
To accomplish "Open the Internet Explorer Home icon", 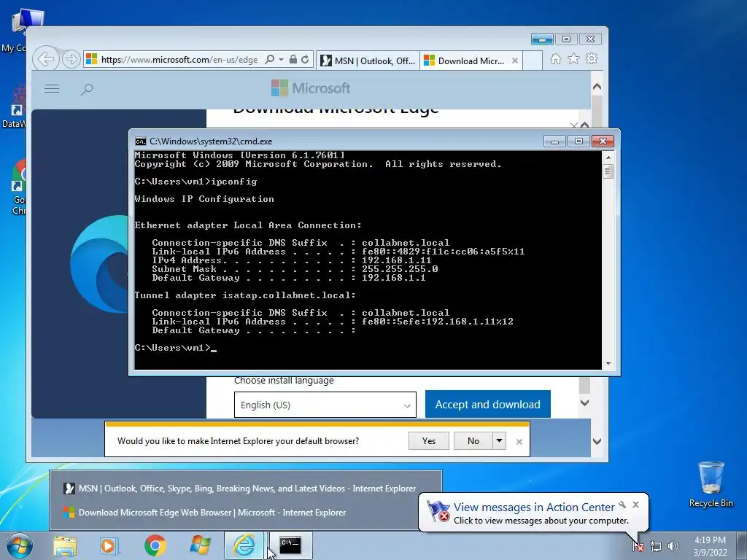I will point(555,59).
